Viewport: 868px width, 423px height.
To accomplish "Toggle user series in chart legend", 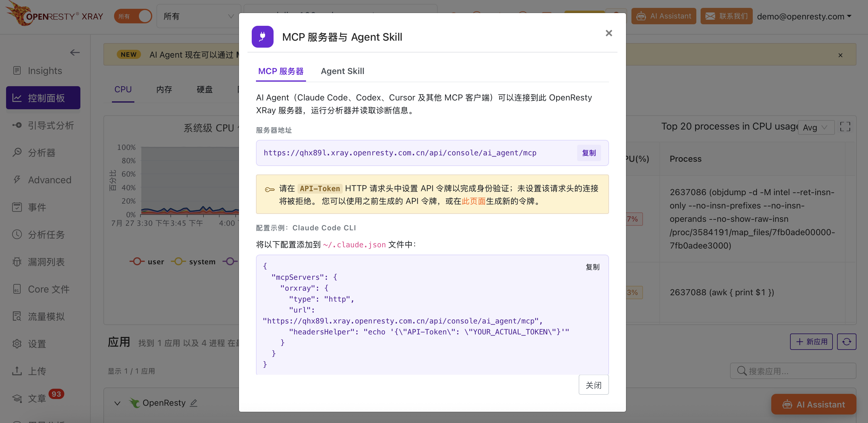I will coord(147,262).
